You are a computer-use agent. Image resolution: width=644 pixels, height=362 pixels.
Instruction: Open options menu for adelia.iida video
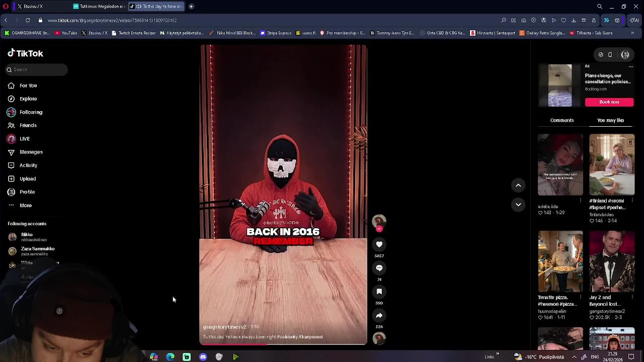click(581, 201)
